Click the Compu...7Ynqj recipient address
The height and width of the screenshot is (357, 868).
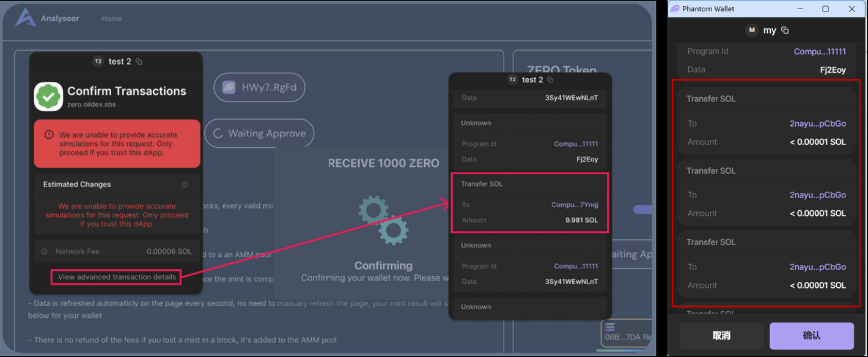(575, 205)
